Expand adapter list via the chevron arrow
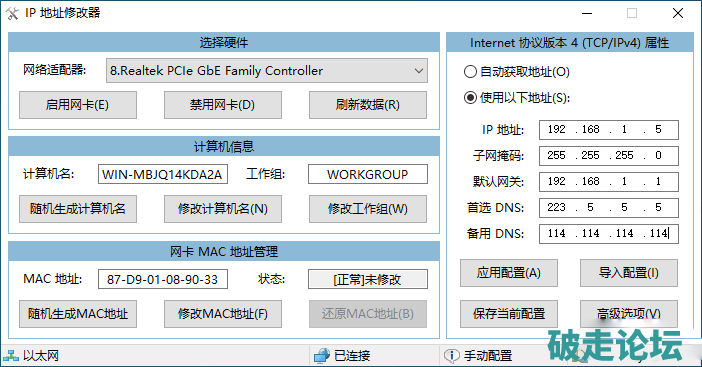 coord(419,71)
